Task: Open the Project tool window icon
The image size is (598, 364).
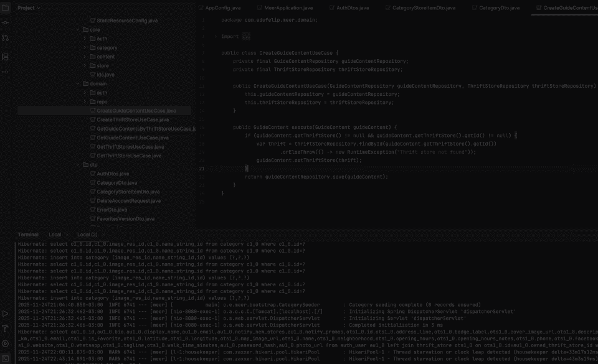Action: point(6,7)
